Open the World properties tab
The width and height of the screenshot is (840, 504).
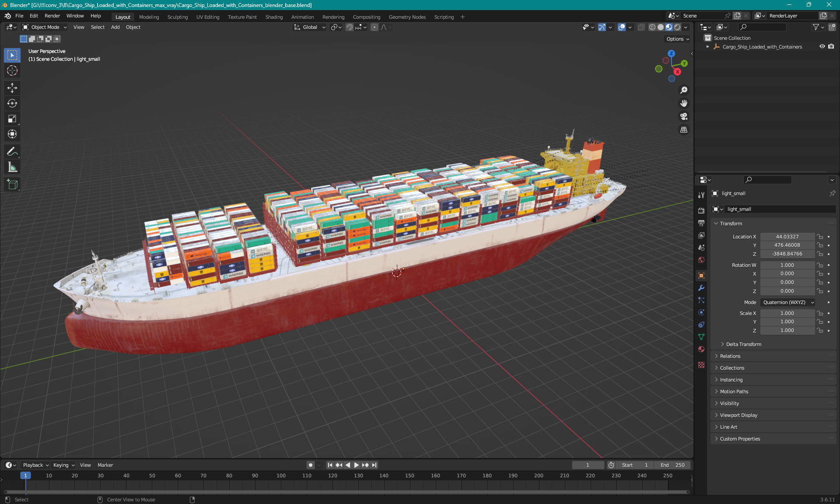coord(701,259)
